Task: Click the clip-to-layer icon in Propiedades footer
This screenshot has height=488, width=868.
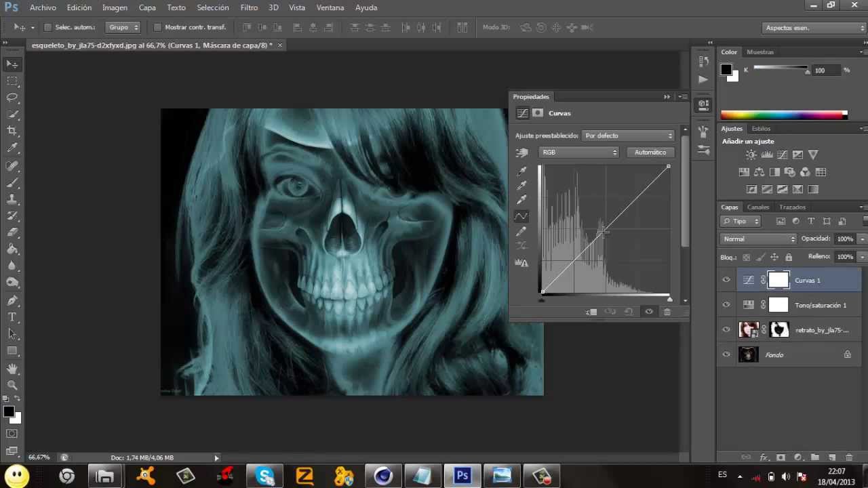Action: tap(591, 312)
